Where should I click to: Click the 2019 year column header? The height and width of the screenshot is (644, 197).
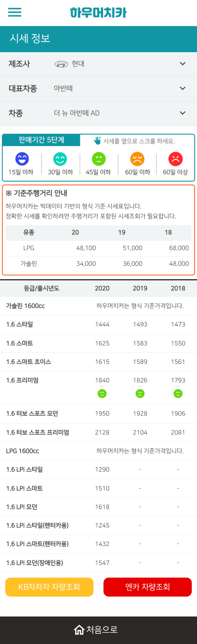[x=140, y=288]
